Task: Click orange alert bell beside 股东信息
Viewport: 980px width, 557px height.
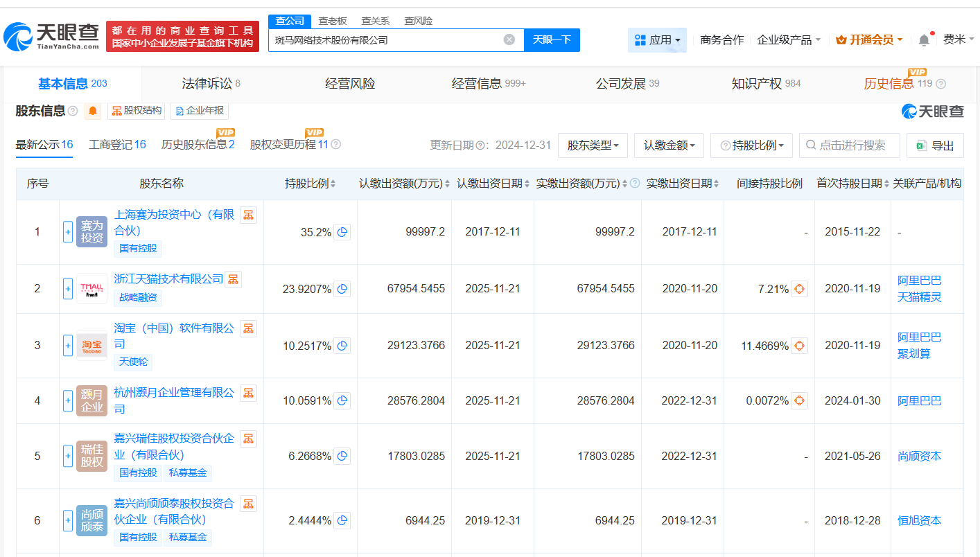Action: pyautogui.click(x=93, y=111)
